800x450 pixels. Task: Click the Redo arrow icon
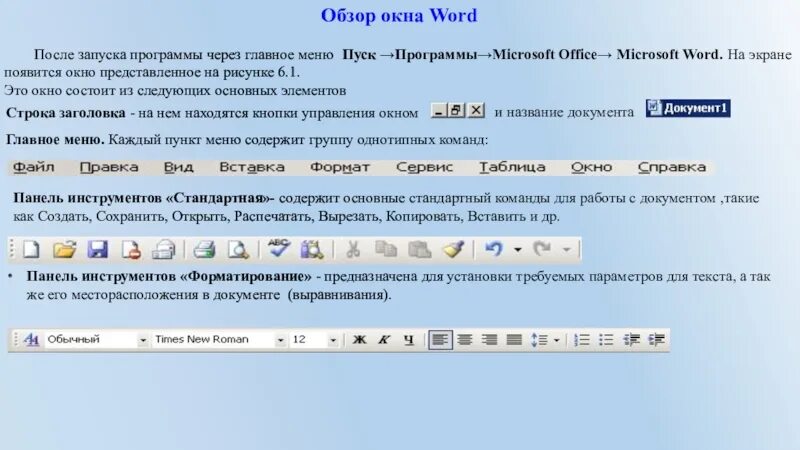(x=542, y=249)
